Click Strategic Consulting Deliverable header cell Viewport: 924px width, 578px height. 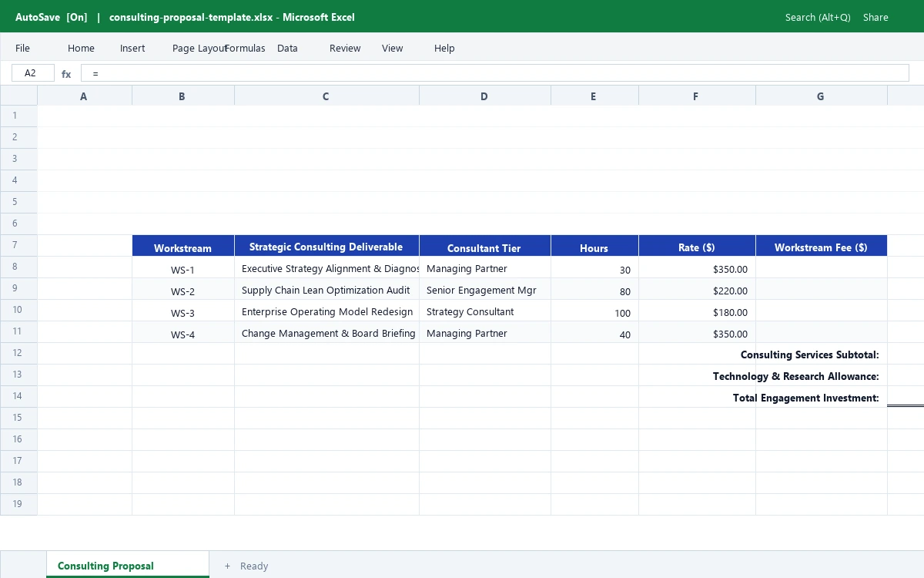(326, 246)
